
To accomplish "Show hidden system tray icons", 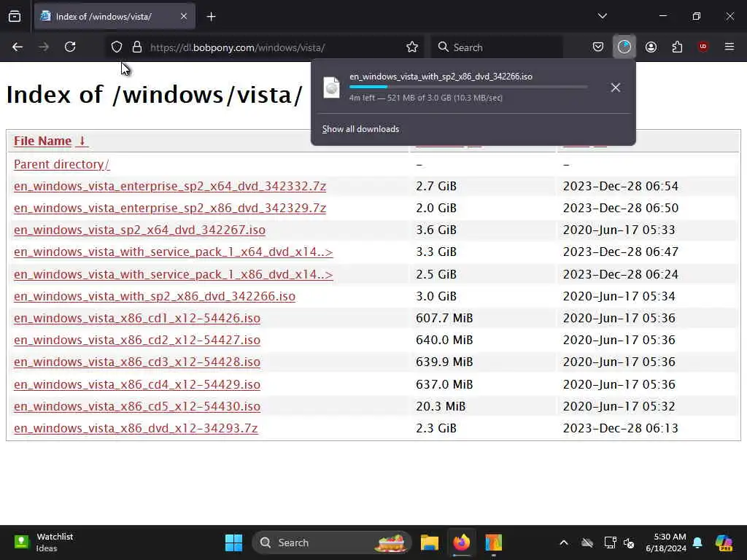I will [x=564, y=542].
